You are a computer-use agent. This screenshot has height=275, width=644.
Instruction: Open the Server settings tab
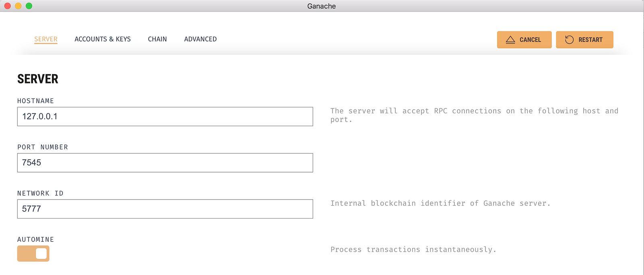[x=46, y=39]
